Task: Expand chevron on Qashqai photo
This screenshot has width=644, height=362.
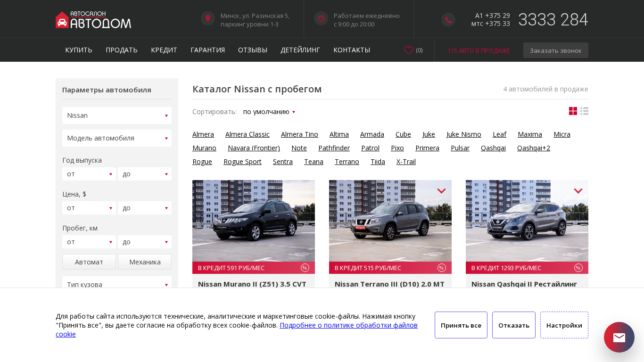Action: tap(578, 191)
